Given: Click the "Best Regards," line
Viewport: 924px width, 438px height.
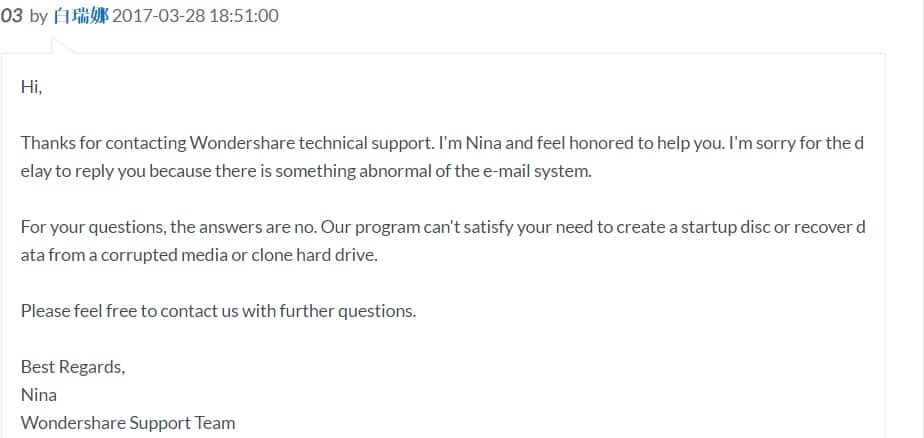Looking at the screenshot, I should 72,367.
